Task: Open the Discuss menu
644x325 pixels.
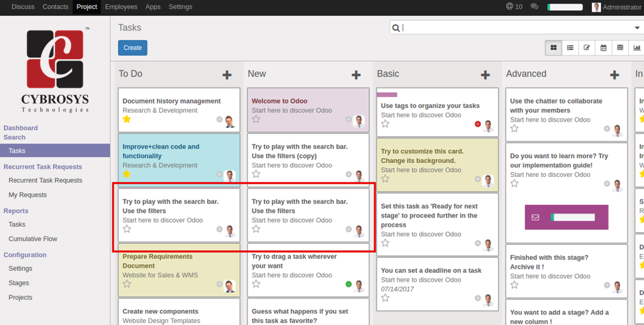Action: click(23, 7)
